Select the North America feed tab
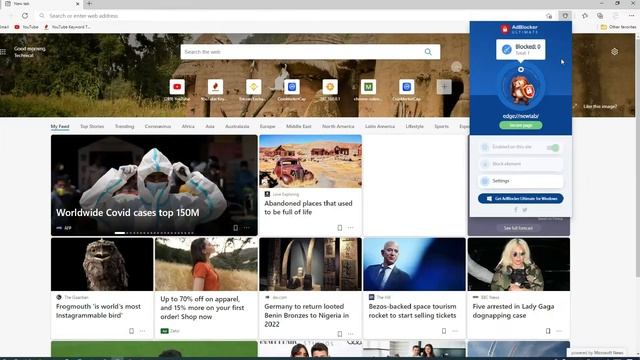 (338, 127)
